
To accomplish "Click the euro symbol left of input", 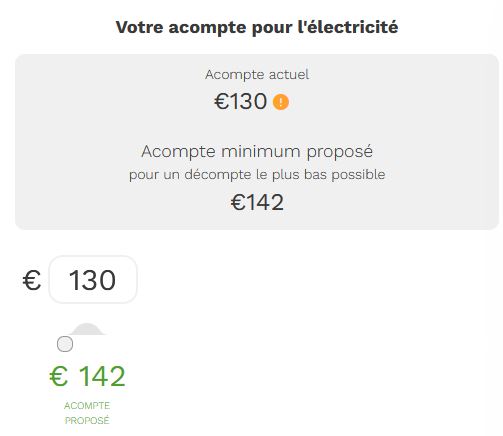I will [x=32, y=280].
